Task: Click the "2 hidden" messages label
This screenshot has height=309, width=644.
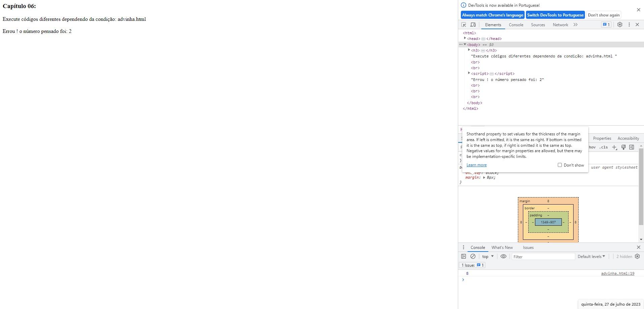Action: pos(624,257)
